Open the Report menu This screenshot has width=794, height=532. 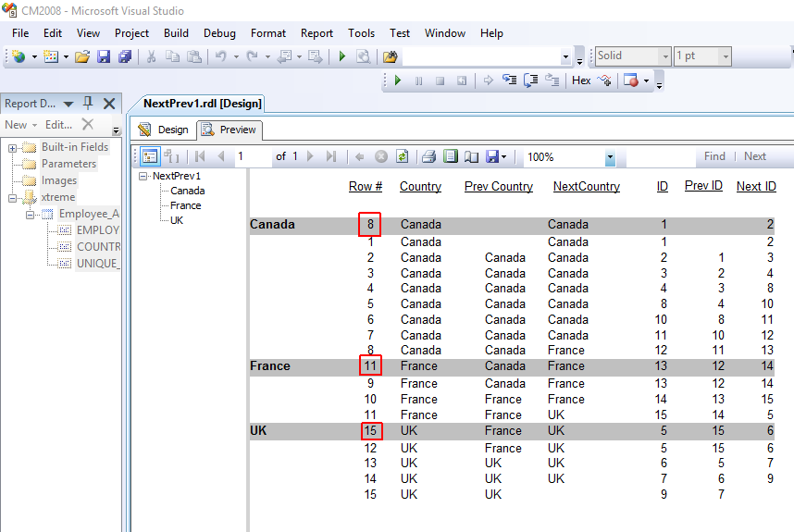tap(316, 33)
